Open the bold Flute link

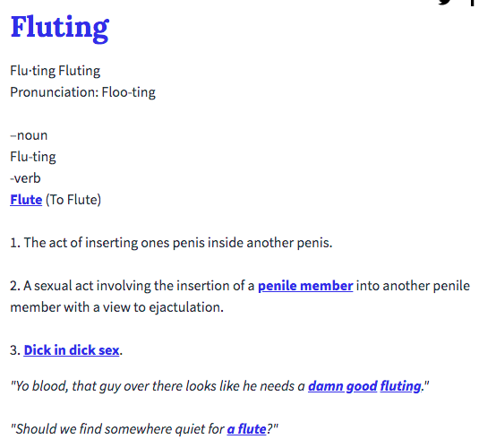click(x=26, y=200)
